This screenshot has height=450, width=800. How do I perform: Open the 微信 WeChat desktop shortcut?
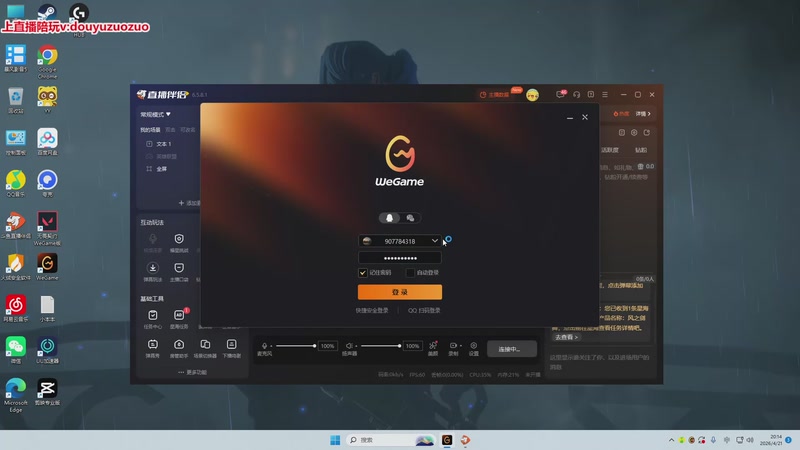[x=16, y=350]
